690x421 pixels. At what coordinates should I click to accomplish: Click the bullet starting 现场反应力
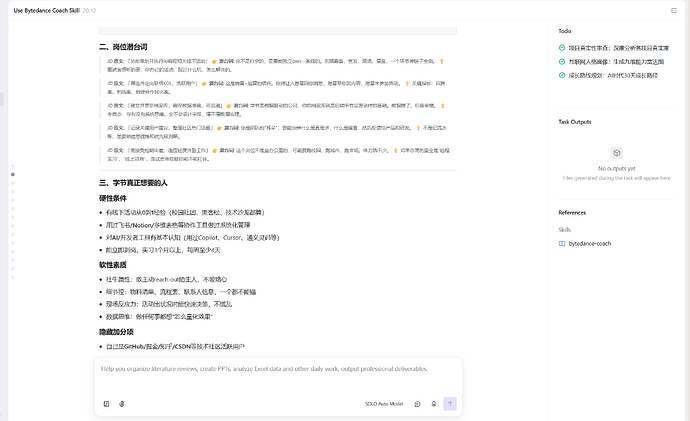click(169, 304)
